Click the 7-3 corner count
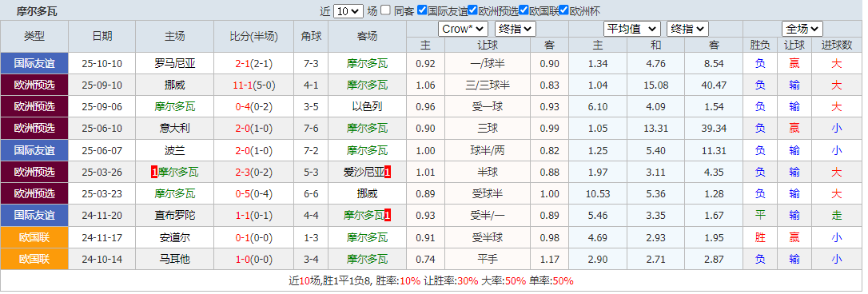 [x=311, y=64]
